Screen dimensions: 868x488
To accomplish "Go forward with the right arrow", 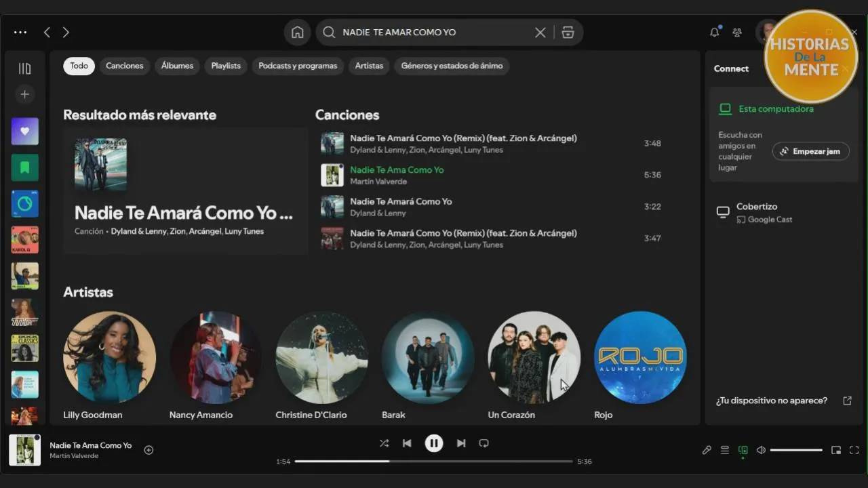I will [x=66, y=33].
